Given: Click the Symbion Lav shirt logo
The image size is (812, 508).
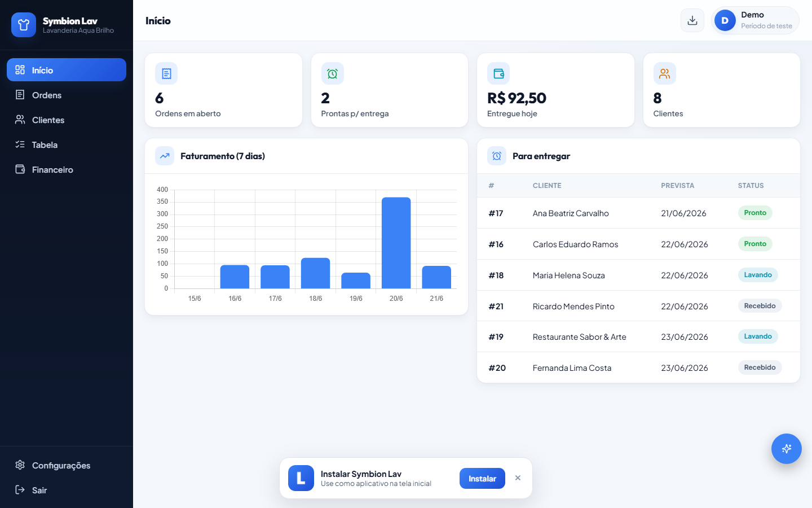Looking at the screenshot, I should click(24, 25).
